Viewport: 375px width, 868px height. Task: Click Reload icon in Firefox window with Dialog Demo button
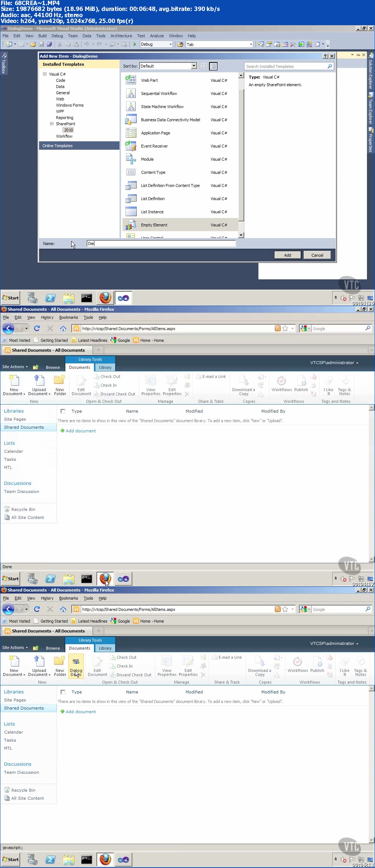pos(37,609)
